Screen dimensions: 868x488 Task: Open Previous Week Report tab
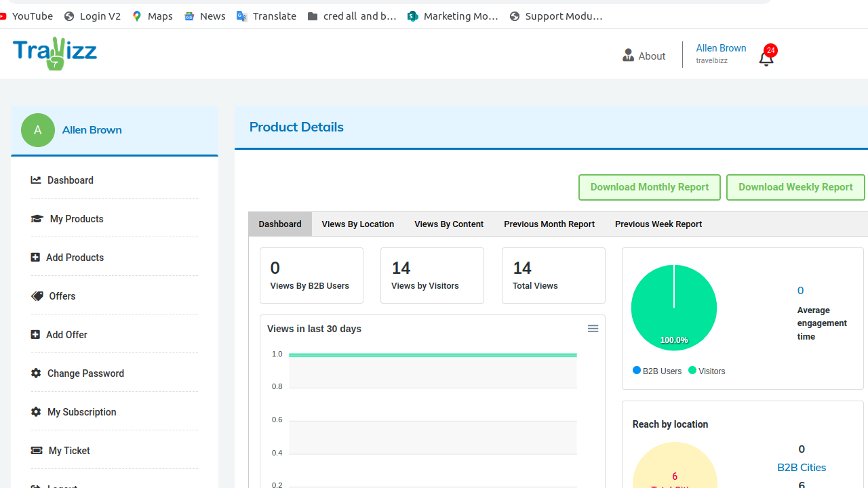658,224
